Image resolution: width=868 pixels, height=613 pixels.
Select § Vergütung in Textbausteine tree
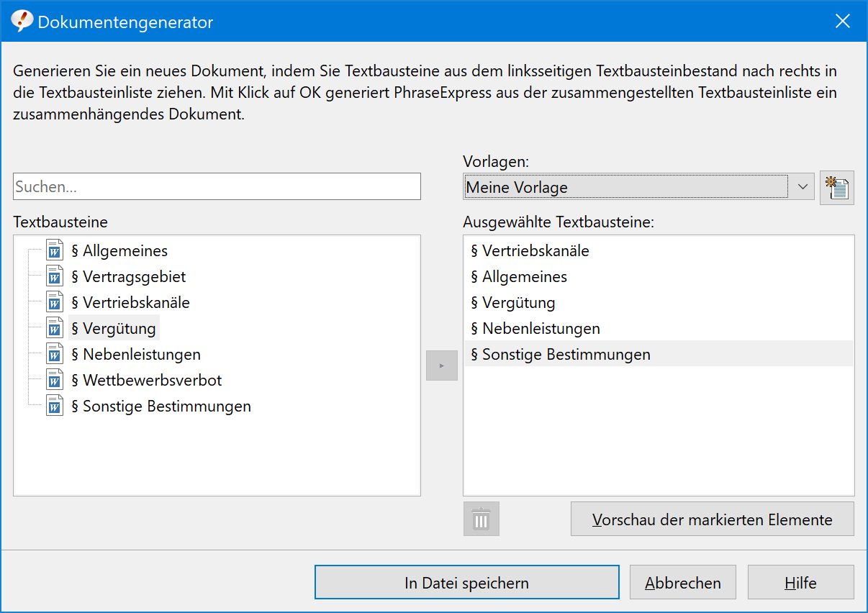(114, 328)
